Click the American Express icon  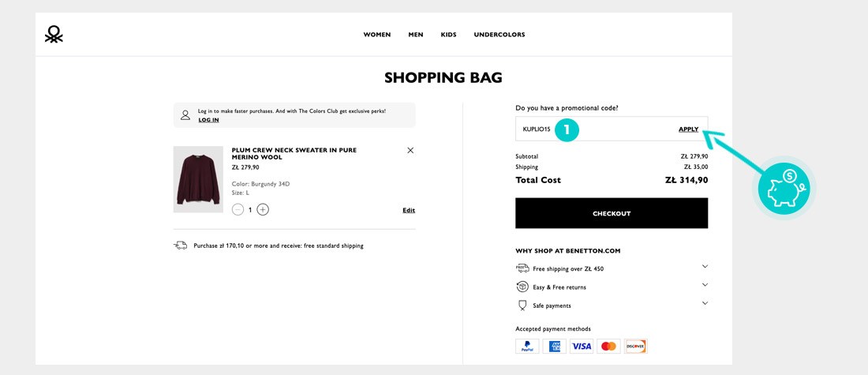(555, 346)
